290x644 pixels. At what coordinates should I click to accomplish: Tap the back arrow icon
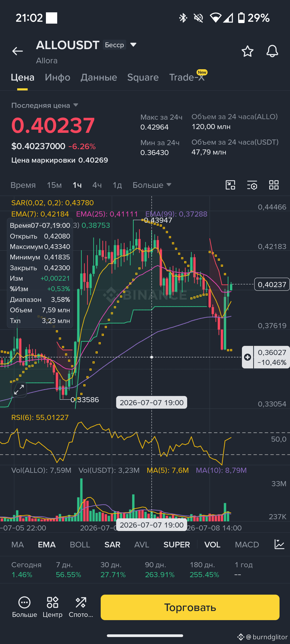[17, 51]
